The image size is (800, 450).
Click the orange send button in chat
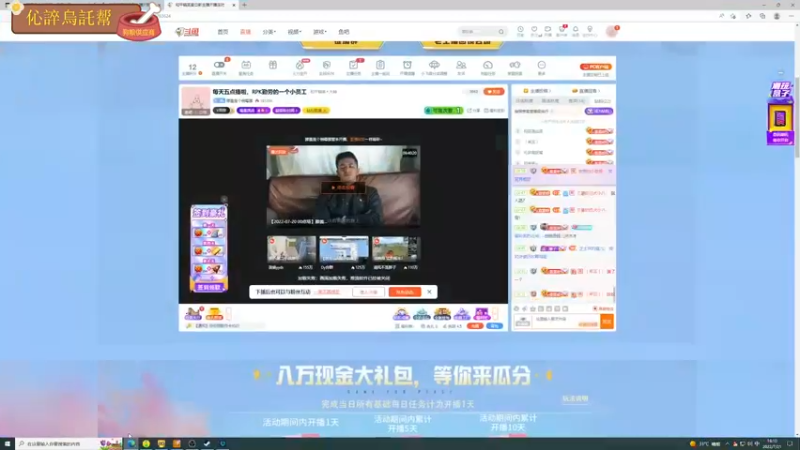(x=607, y=321)
